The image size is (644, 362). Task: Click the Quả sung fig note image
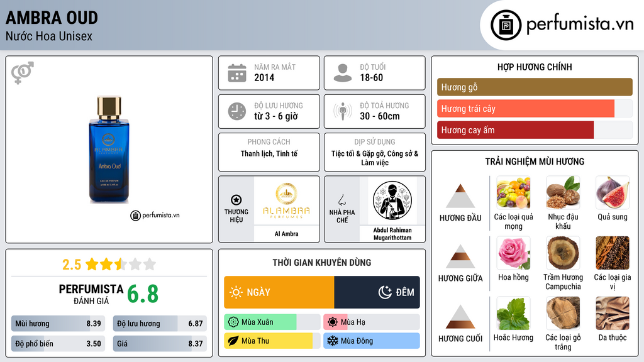point(613,192)
